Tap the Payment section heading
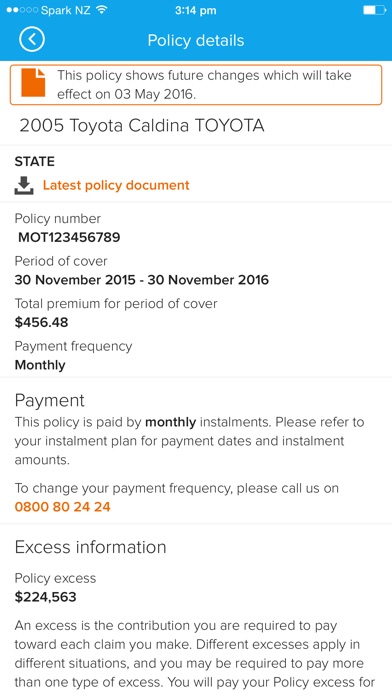Viewport: 392px width, 696px height. click(50, 400)
